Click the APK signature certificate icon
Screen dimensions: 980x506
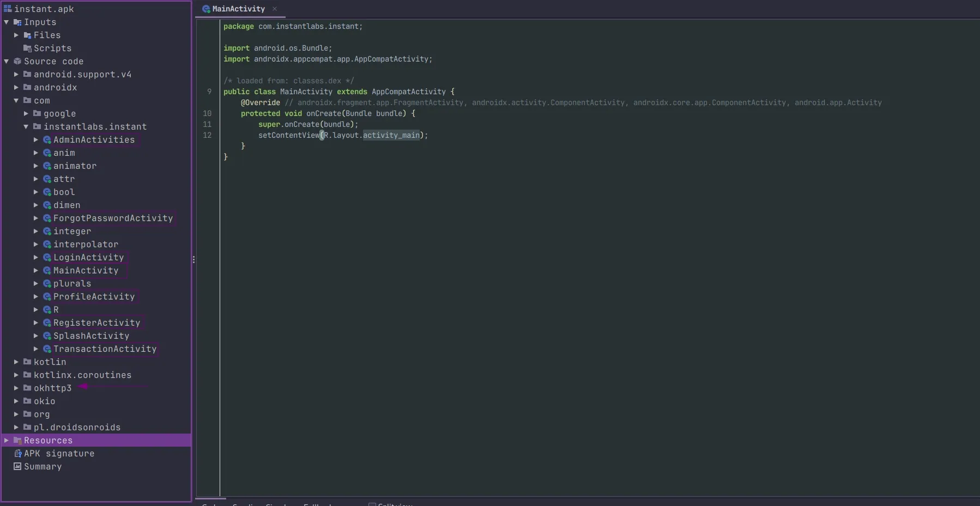click(x=17, y=454)
